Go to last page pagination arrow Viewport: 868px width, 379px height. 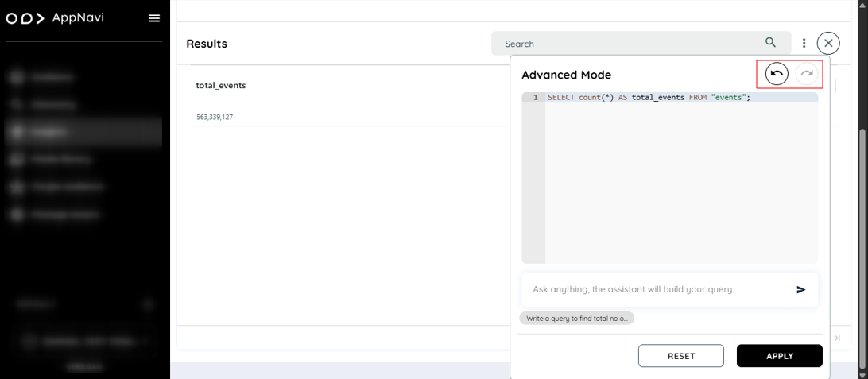point(837,338)
